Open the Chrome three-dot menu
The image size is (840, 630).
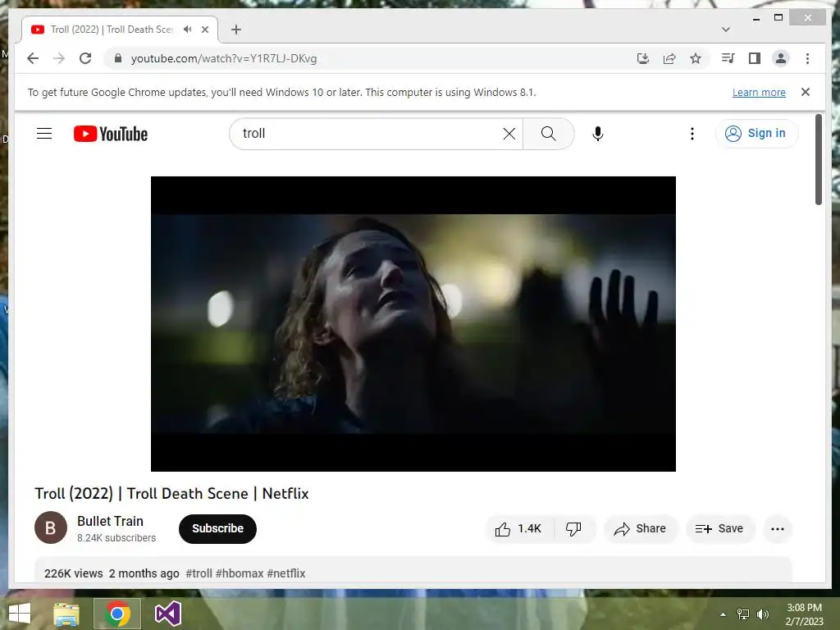[807, 58]
